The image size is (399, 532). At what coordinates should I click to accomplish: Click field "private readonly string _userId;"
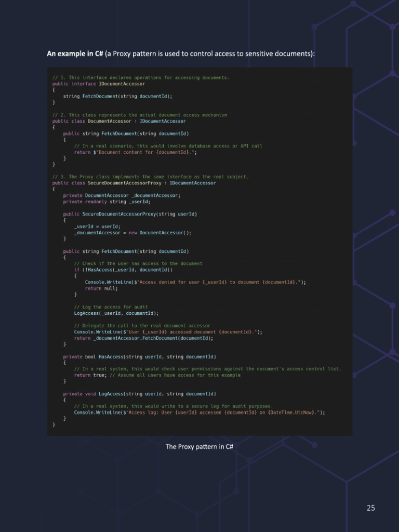(107, 202)
